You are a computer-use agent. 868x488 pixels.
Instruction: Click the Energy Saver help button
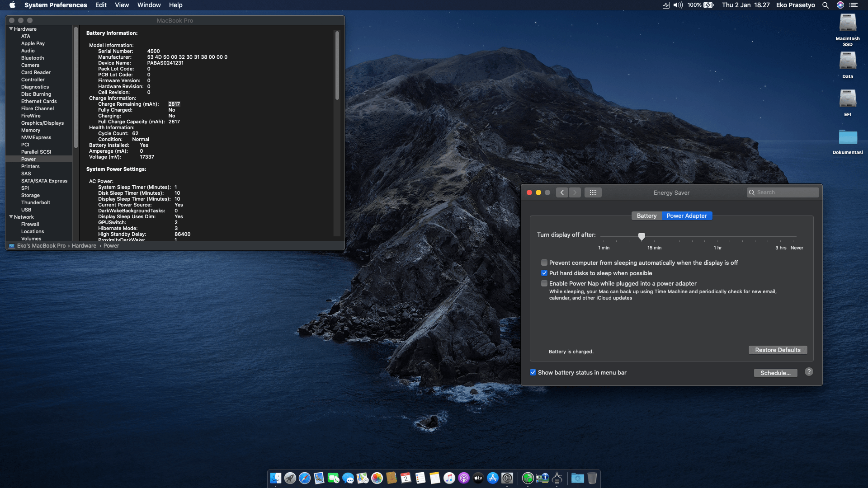coord(809,372)
